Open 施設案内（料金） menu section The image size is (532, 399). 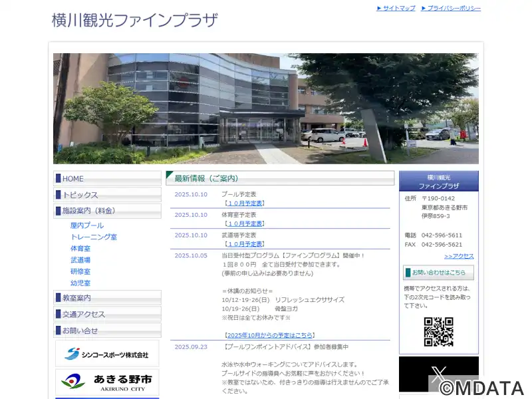[89, 211]
